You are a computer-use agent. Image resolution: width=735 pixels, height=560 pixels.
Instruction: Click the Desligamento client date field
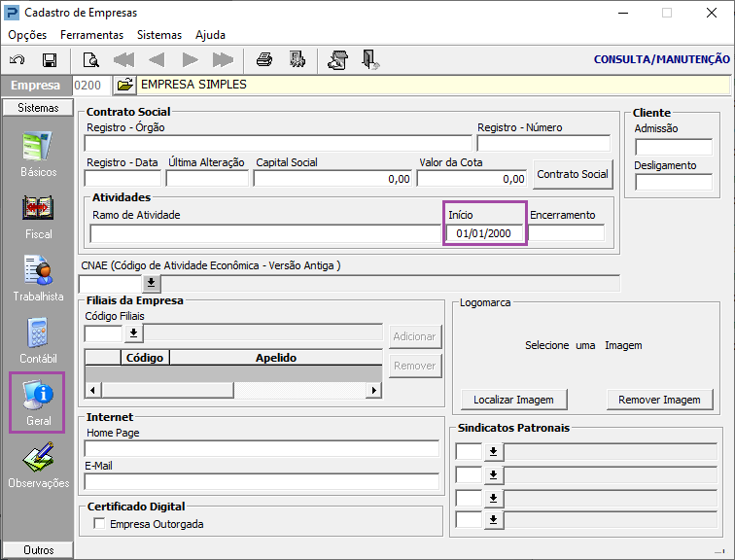[x=674, y=183]
